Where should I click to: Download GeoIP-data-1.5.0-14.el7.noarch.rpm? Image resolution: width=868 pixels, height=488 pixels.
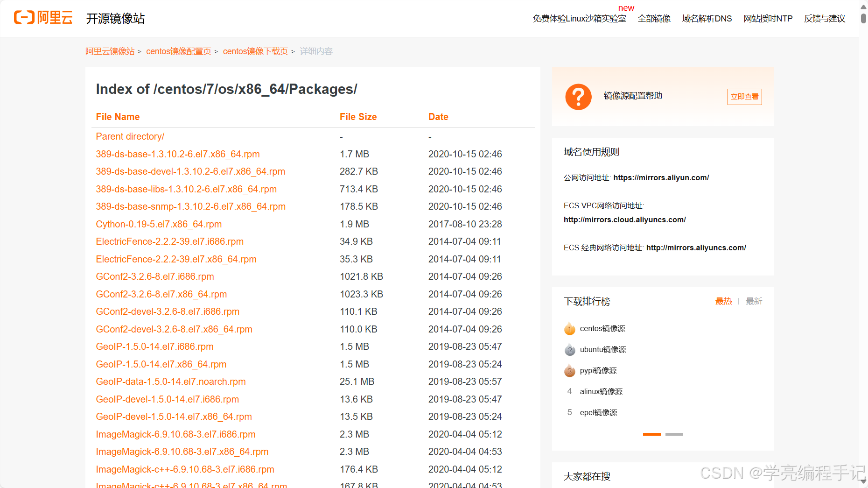[x=171, y=382]
